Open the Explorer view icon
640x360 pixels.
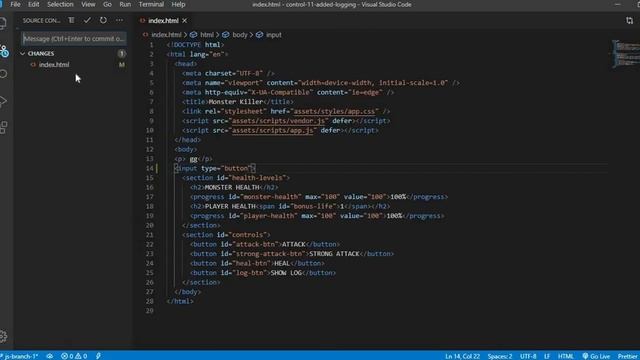click(x=3, y=24)
